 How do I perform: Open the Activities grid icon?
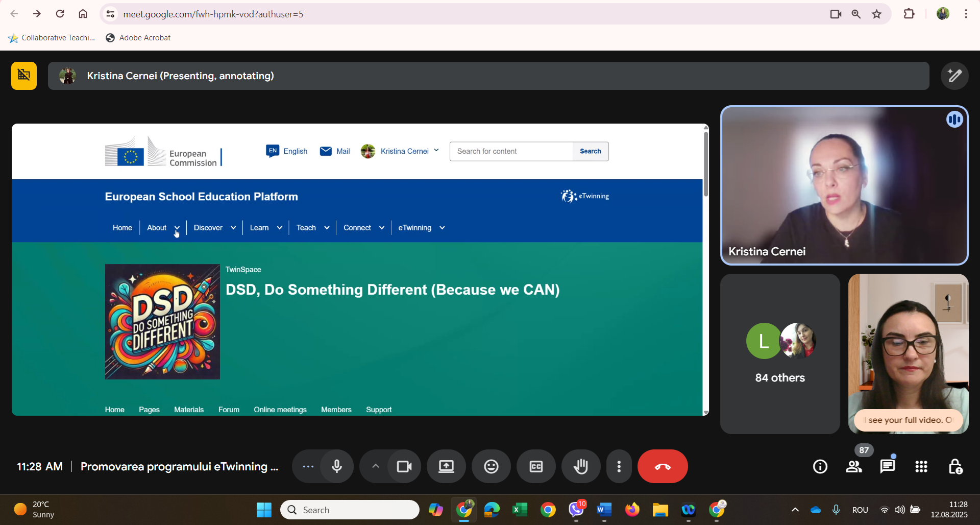[x=921, y=466]
